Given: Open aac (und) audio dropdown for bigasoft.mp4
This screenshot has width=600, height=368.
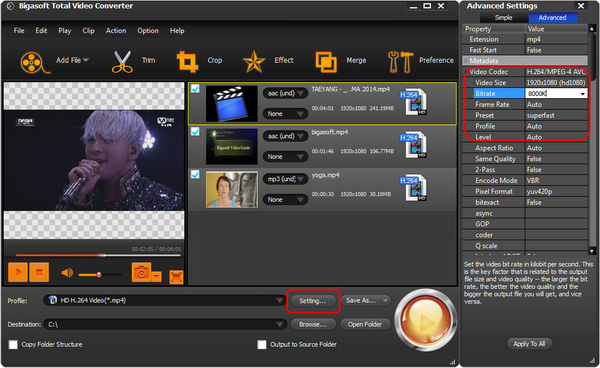Looking at the screenshot, I should [x=285, y=136].
